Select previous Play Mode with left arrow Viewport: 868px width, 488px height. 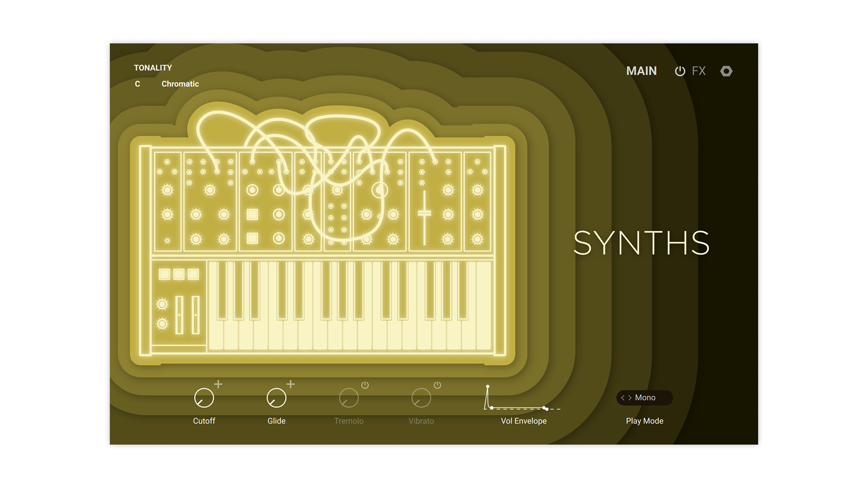point(623,398)
